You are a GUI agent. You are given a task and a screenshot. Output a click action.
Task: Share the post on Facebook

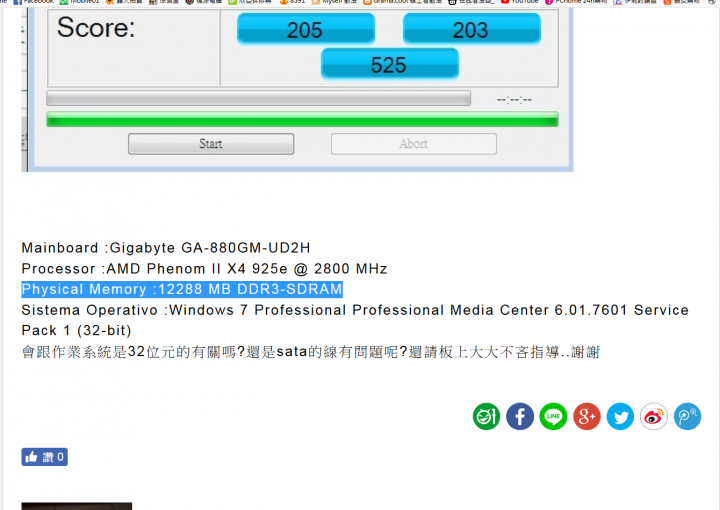pyautogui.click(x=520, y=416)
